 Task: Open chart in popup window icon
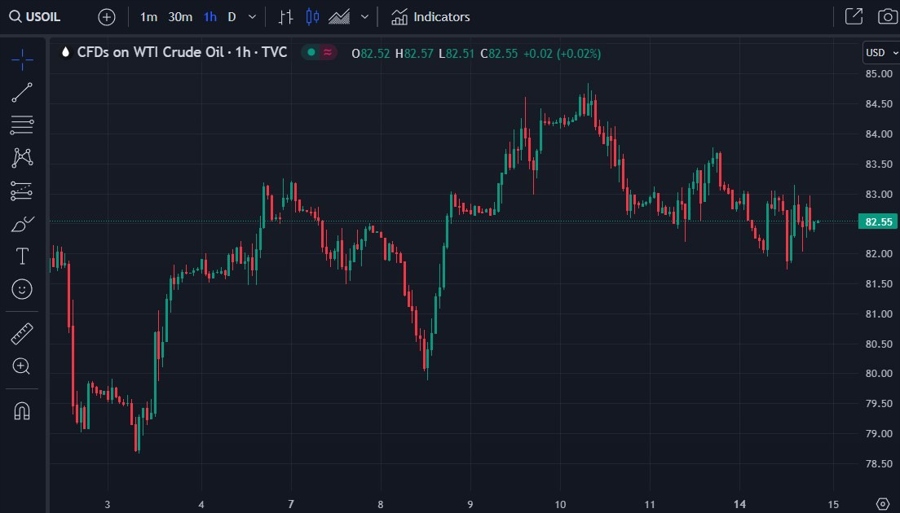point(854,17)
